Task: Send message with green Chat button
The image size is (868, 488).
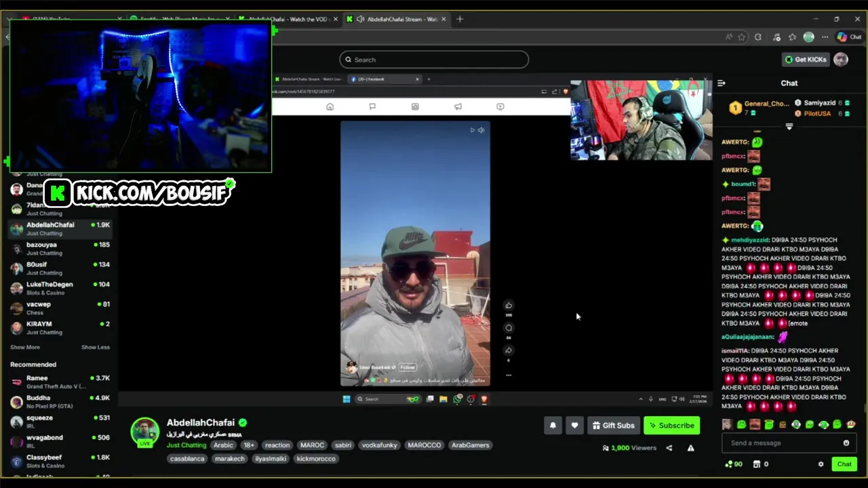Action: click(x=844, y=464)
